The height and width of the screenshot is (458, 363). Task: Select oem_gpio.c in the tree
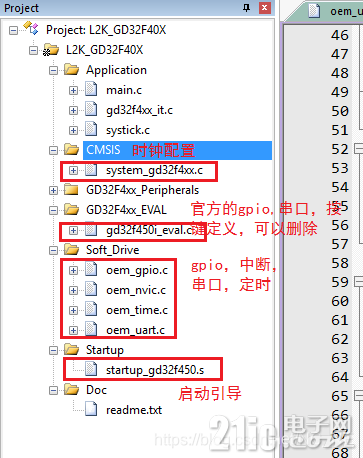pyautogui.click(x=137, y=270)
